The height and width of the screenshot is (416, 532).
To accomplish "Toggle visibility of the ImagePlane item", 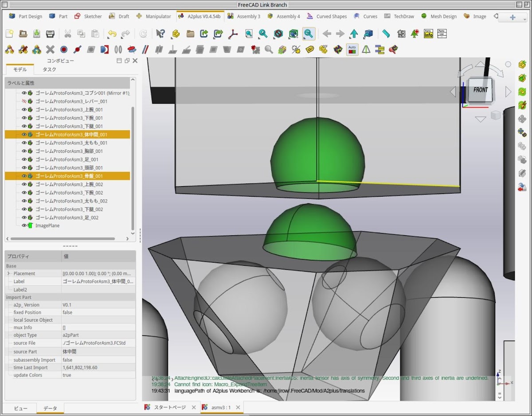I will click(24, 226).
